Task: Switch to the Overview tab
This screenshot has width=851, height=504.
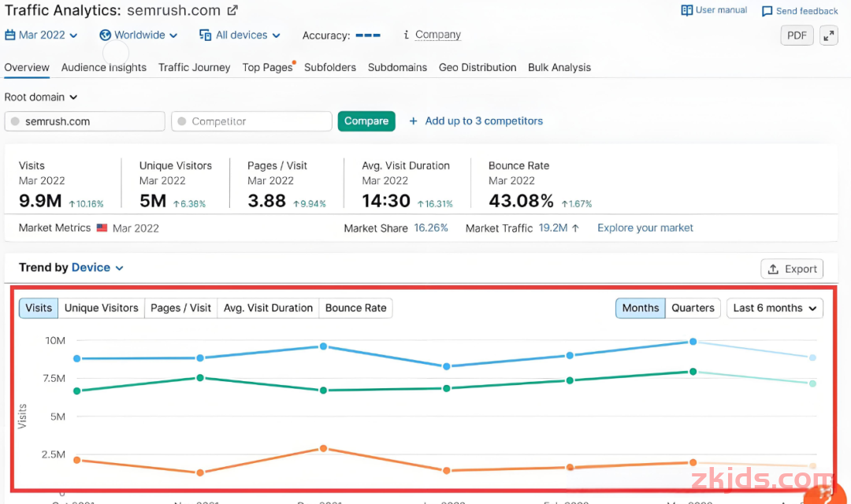Action: tap(27, 67)
